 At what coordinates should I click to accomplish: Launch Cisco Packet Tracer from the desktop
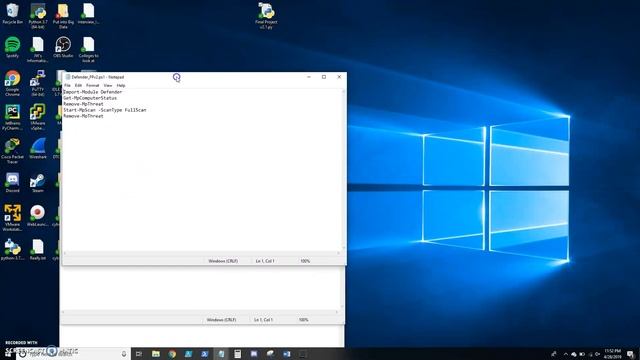(12, 151)
